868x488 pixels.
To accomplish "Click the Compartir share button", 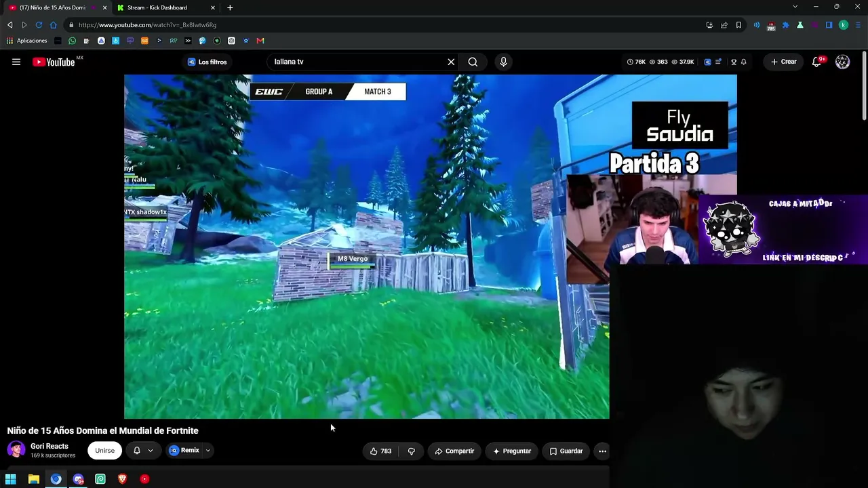I will [x=454, y=451].
